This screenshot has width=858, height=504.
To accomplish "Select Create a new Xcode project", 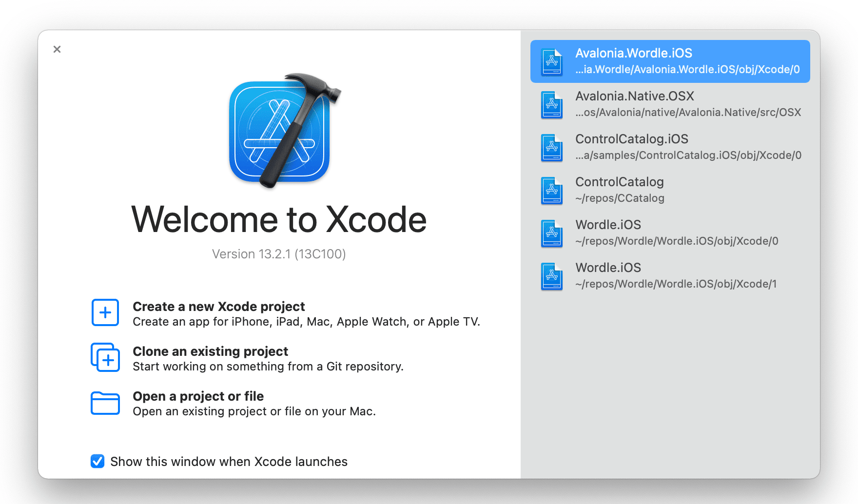I will click(218, 307).
